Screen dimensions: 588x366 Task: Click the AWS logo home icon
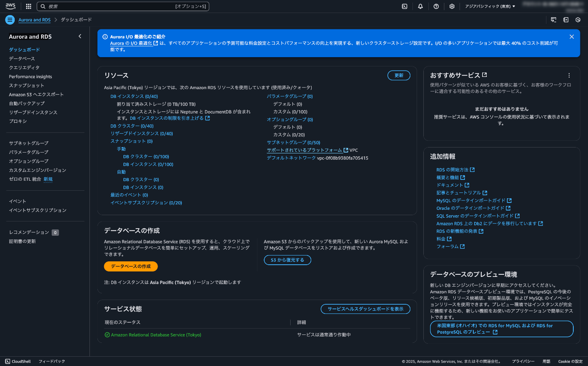pyautogui.click(x=10, y=6)
